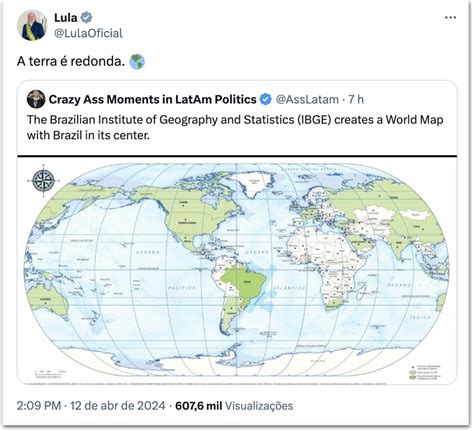Click the @AssLatam handle
Screen dimensions: 474x431
pyautogui.click(x=307, y=99)
